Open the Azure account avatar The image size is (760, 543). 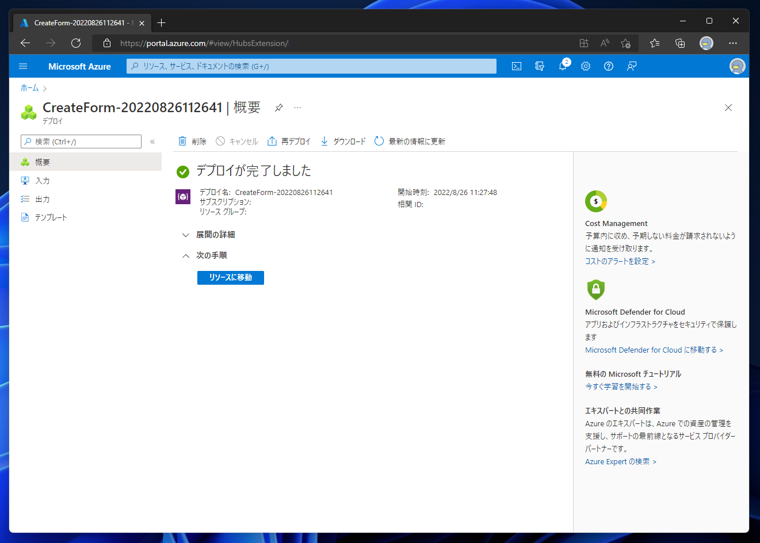pyautogui.click(x=737, y=66)
